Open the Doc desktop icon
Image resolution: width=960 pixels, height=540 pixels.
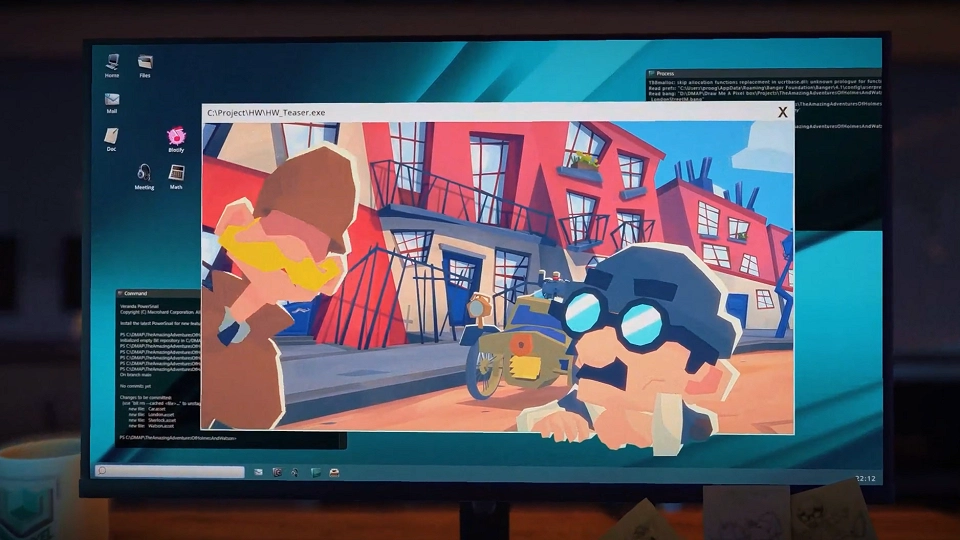tap(111, 139)
